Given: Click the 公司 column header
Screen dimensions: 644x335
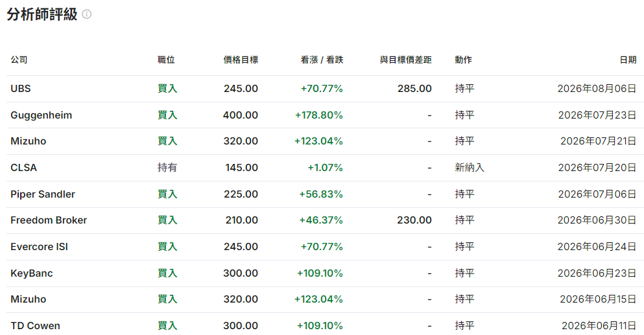Looking at the screenshot, I should [19, 60].
